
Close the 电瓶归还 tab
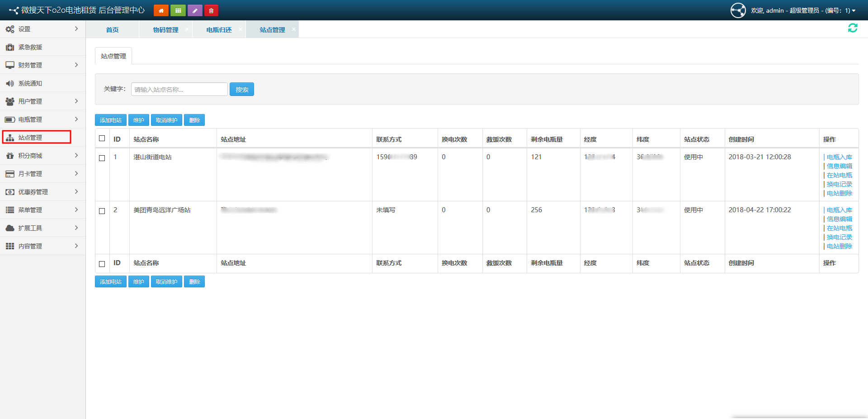[241, 29]
